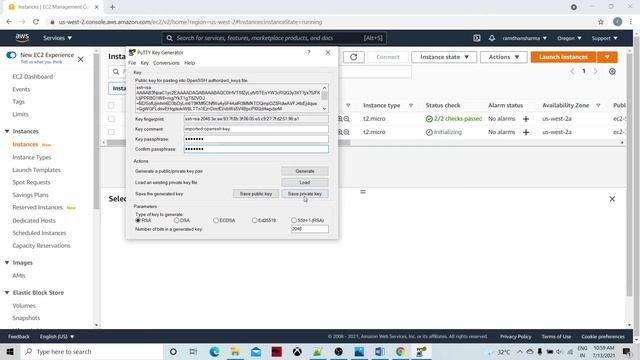Screen dimensions: 640x360
Task: Open the File menu in PuTTY Key Generator
Action: coord(132,63)
